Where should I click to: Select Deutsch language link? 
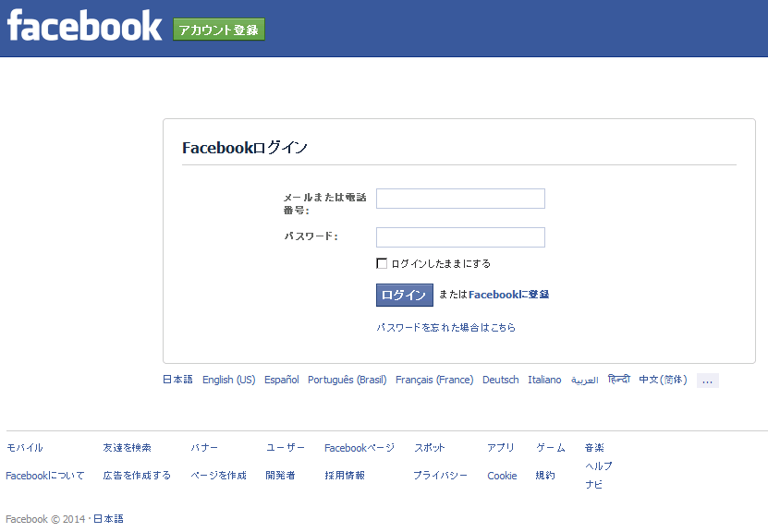pos(500,380)
